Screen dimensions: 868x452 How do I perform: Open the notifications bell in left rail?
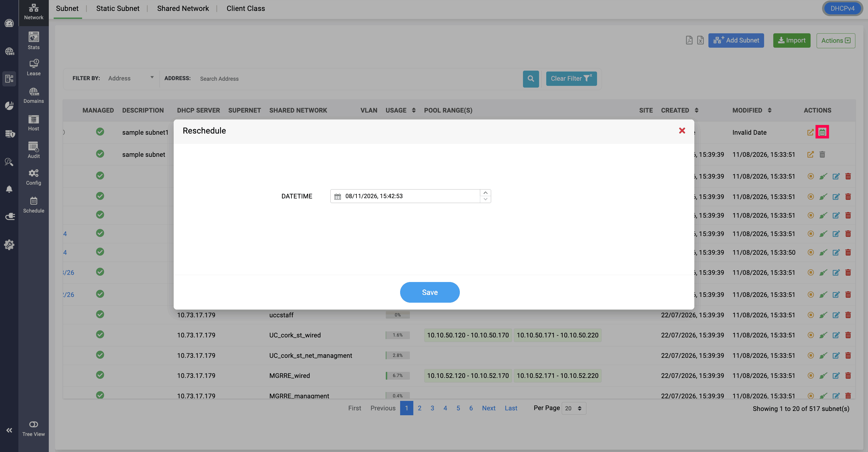point(9,189)
